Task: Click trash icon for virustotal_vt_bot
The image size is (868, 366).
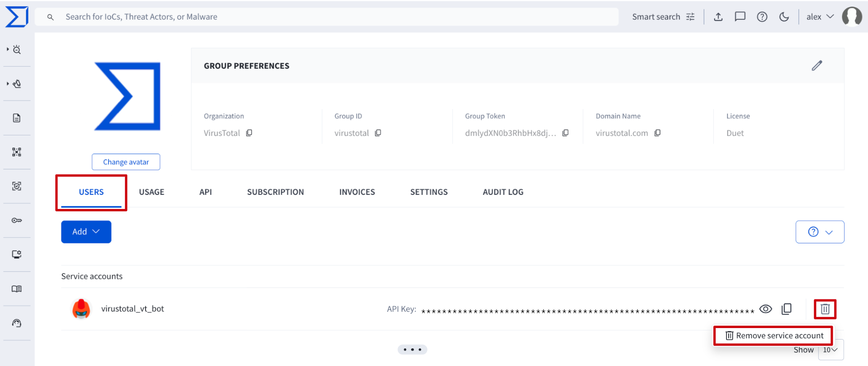Action: (825, 309)
